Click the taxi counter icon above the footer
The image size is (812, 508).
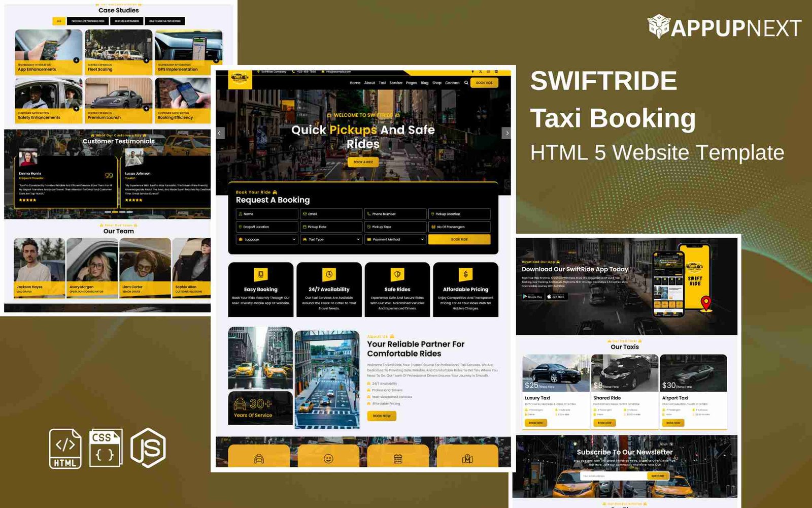258,458
